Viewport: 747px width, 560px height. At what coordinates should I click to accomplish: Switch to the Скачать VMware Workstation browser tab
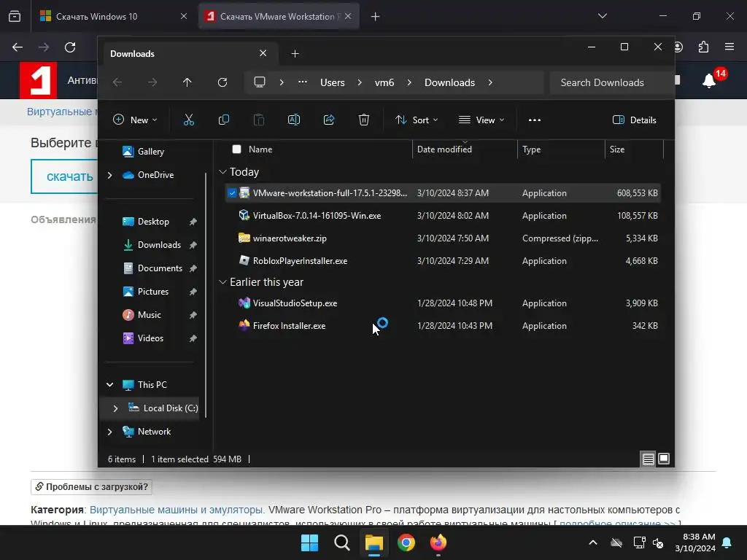pos(279,17)
